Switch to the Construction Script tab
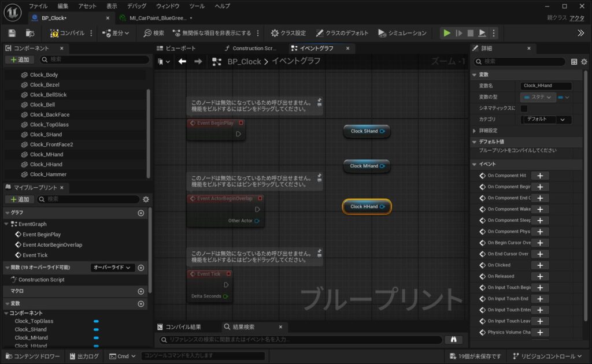 coord(250,48)
